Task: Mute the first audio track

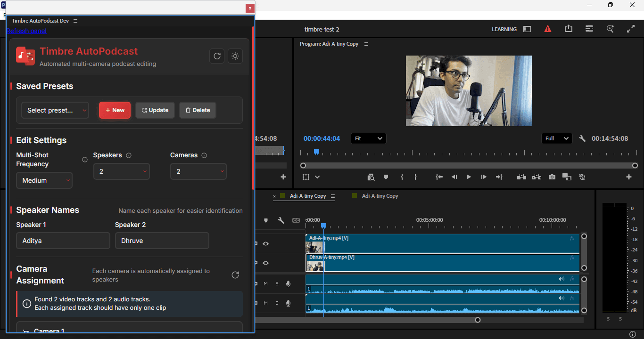Action: [265, 284]
